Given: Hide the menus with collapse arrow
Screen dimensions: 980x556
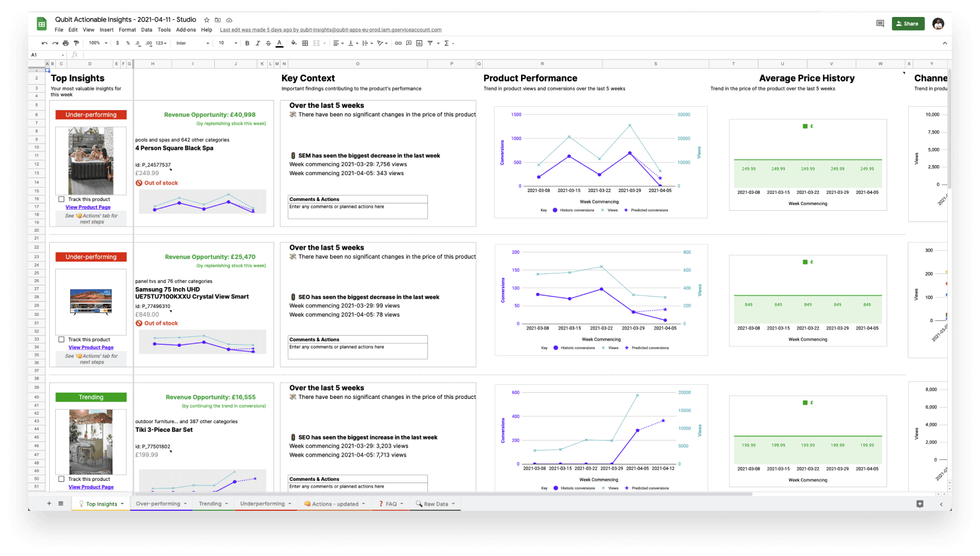Looking at the screenshot, I should [944, 43].
